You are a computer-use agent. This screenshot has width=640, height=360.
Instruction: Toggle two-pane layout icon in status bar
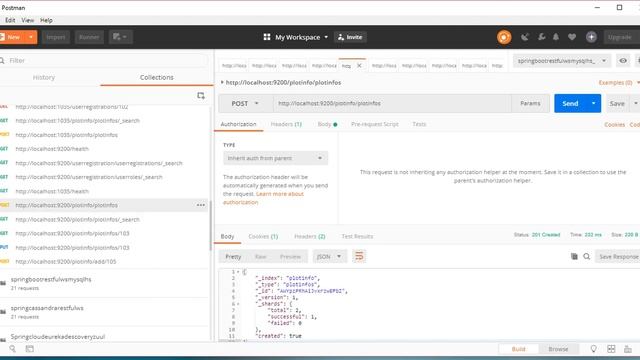tap(611, 349)
